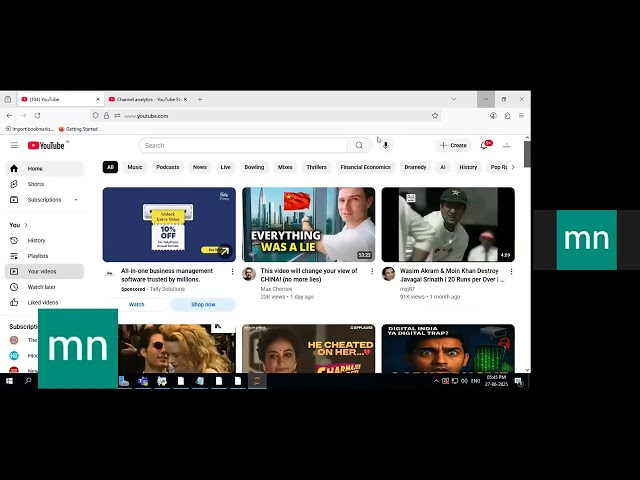The height and width of the screenshot is (480, 640).
Task: Open the 10% OFF sponsored thumbnail
Action: (x=169, y=224)
